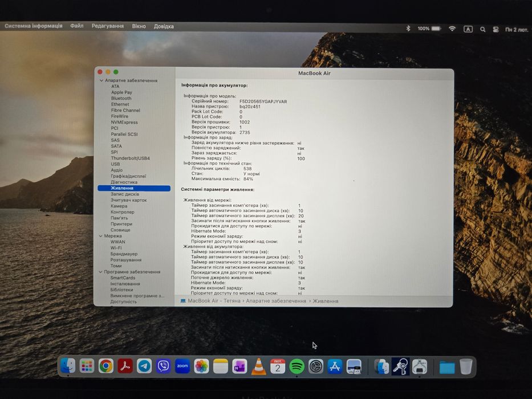Screen dimensions: 532x399
Task: Select USB in the sidebar
Action: (115, 164)
